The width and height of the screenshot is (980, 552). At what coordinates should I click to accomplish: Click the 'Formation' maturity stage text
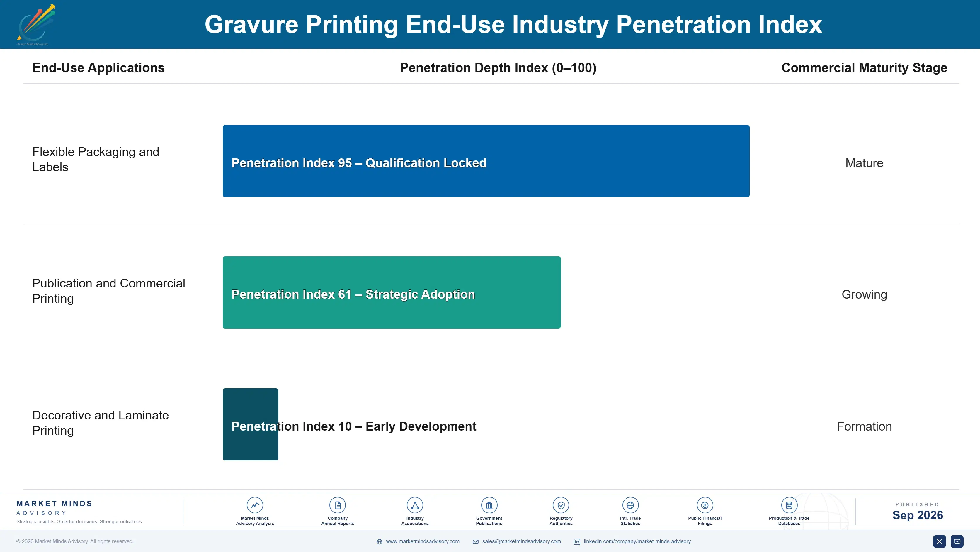pos(864,426)
